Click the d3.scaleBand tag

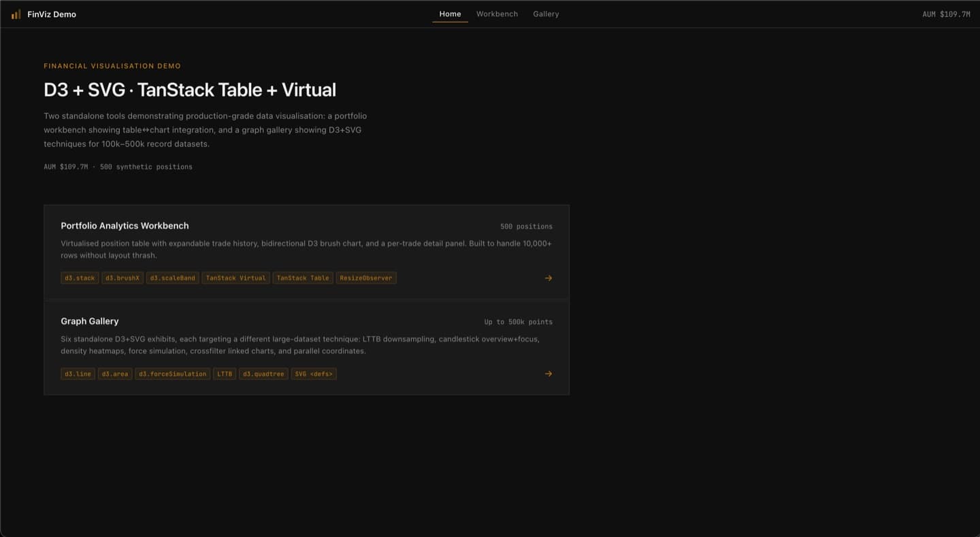pos(172,278)
